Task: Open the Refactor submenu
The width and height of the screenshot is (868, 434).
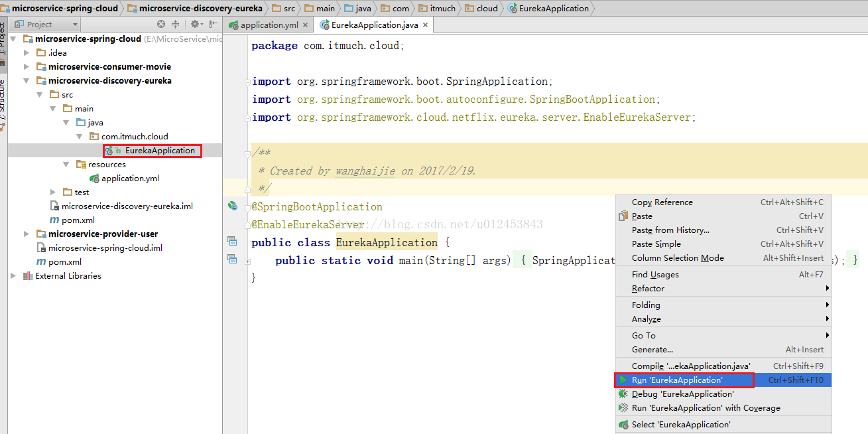Action: point(723,289)
